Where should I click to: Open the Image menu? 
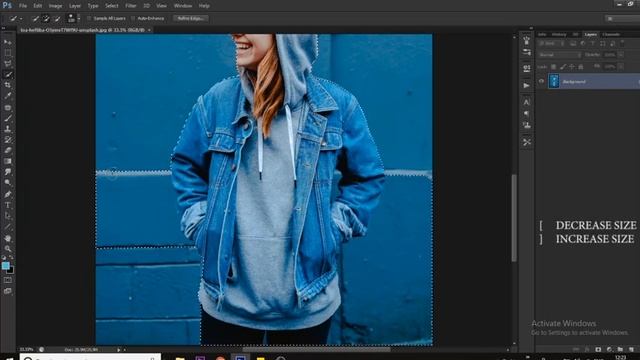(55, 6)
